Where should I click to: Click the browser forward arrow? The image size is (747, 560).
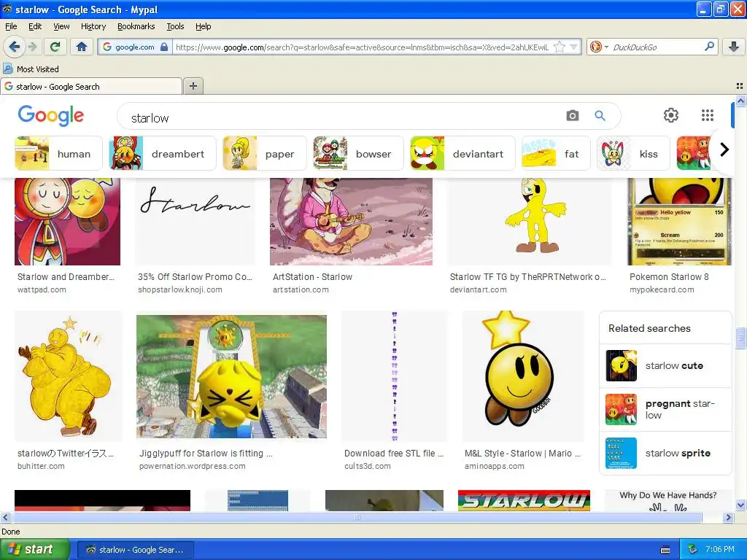coord(32,47)
